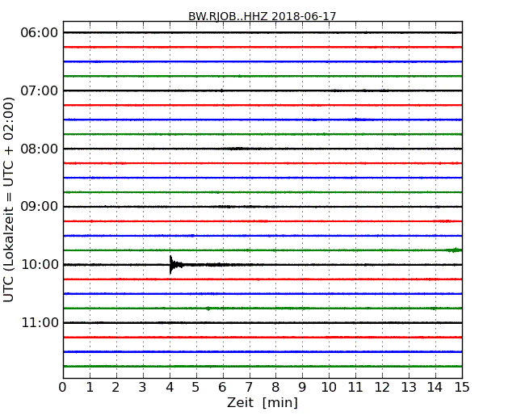Image resolution: width=525 pixels, height=420 pixels.
Task: Click x-axis tick label 11
Action: pos(355,388)
